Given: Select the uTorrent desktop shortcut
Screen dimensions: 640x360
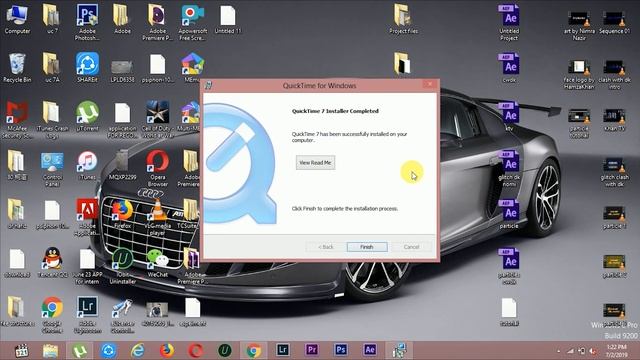Looking at the screenshot, I should click(x=87, y=117).
